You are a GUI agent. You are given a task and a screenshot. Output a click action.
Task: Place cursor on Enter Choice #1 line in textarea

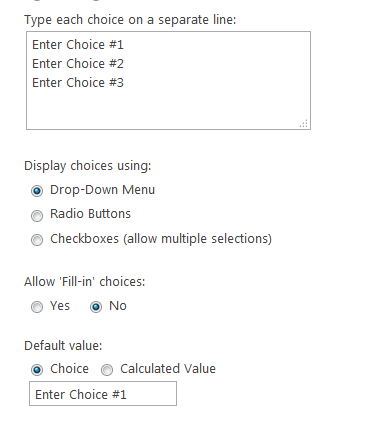pos(78,45)
